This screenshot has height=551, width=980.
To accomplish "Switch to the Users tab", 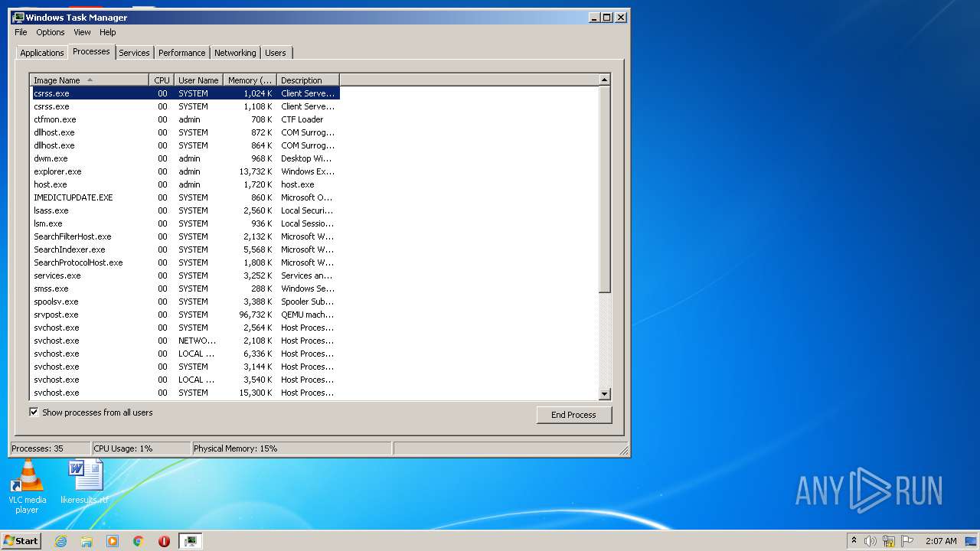I will click(276, 53).
